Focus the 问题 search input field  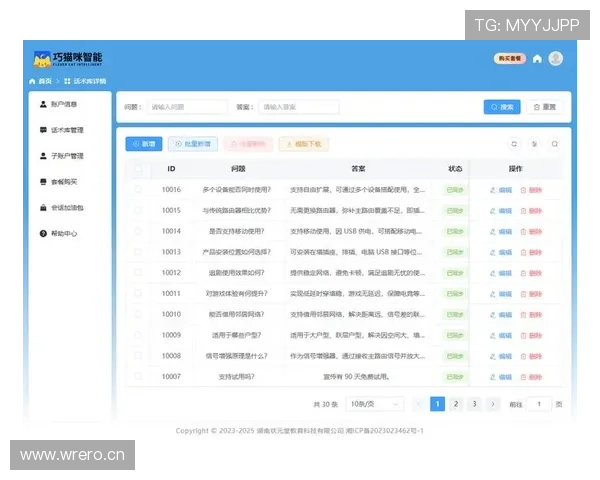[187, 107]
